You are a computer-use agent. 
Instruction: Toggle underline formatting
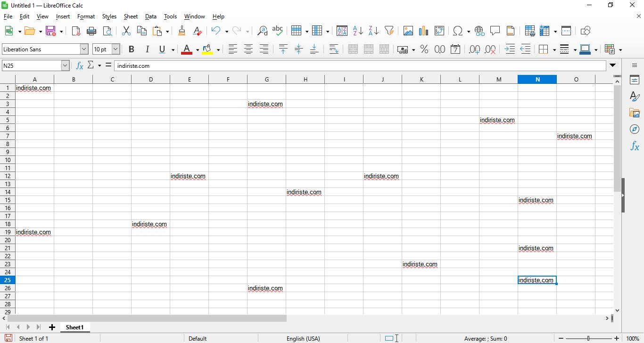[x=163, y=49]
